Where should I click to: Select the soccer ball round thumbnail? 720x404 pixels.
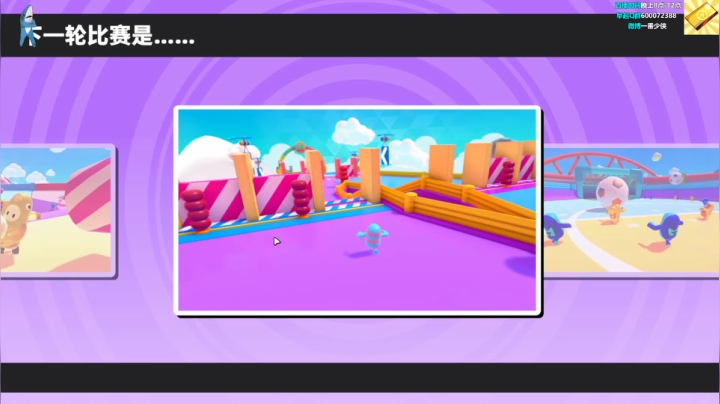pos(631,210)
